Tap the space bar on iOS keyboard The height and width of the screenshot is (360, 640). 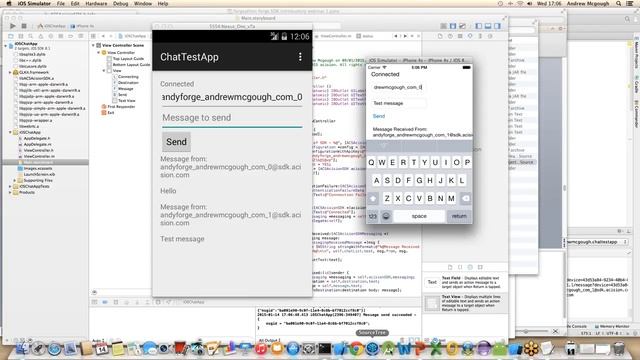pos(419,216)
